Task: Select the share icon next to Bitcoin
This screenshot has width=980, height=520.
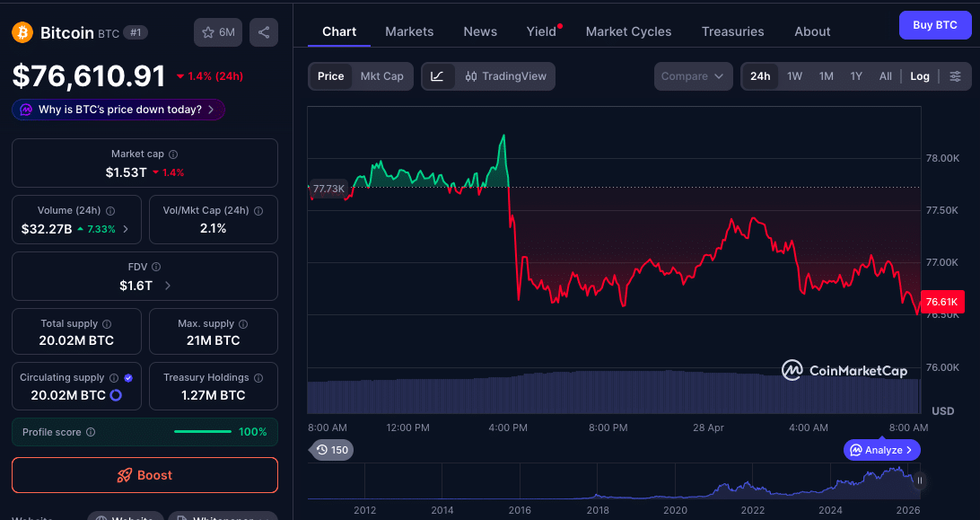Action: pos(264,32)
